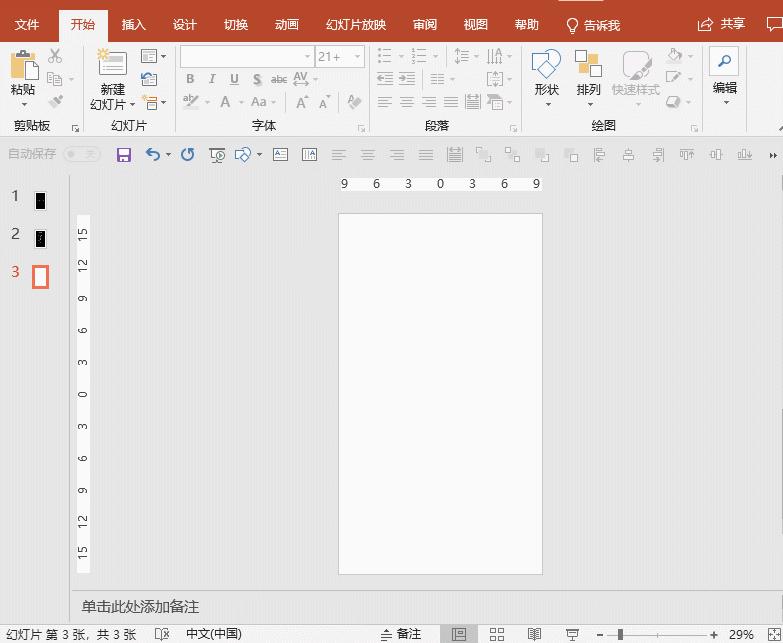The width and height of the screenshot is (783, 643).
Task: Switch to the Design (设计) tab
Action: click(x=185, y=25)
